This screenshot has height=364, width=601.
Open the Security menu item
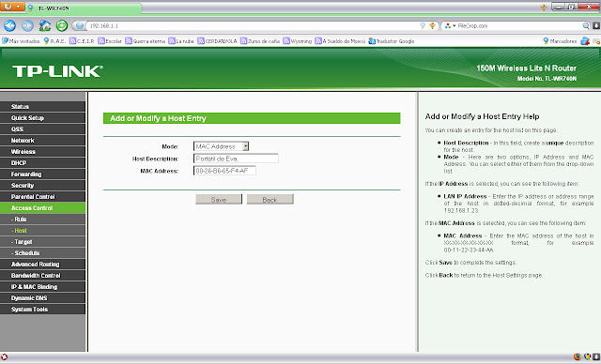[x=42, y=185]
